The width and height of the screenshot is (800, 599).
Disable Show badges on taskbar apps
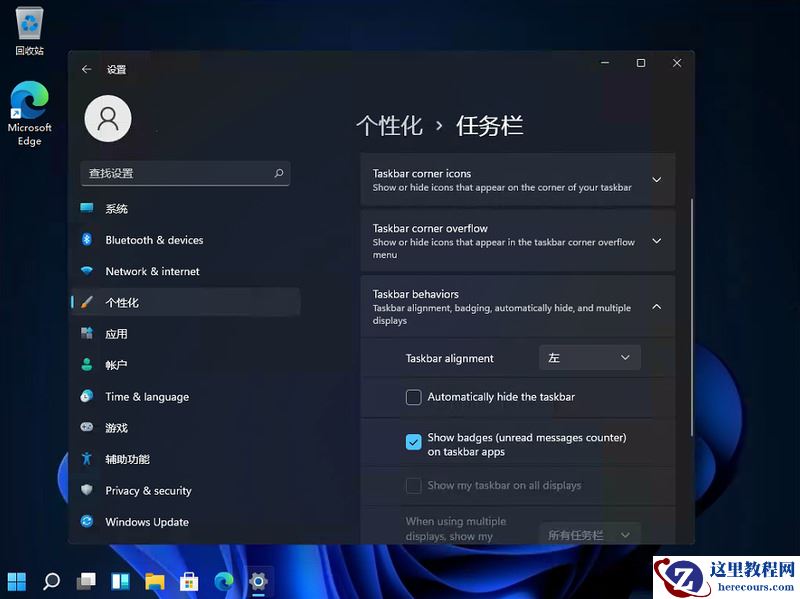pos(413,440)
